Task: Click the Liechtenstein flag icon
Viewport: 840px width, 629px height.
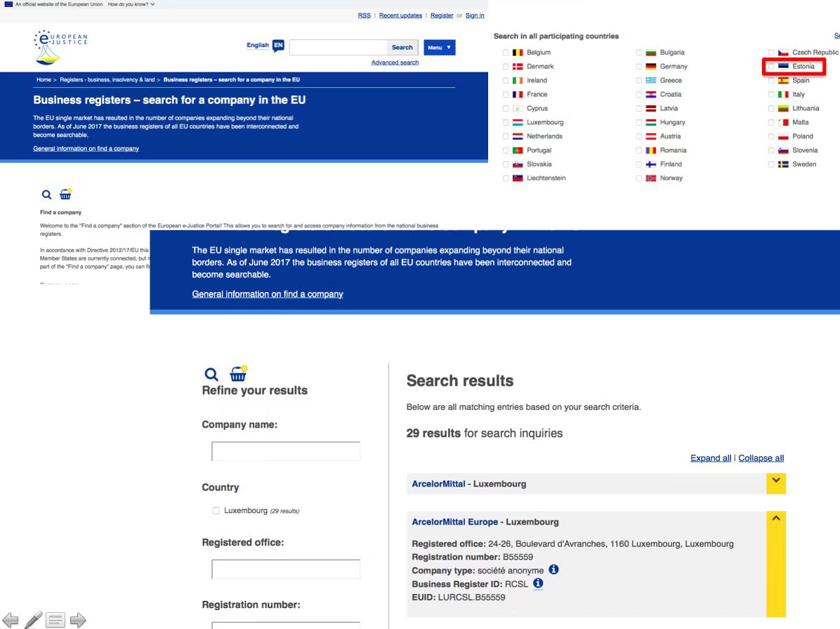Action: tap(518, 178)
